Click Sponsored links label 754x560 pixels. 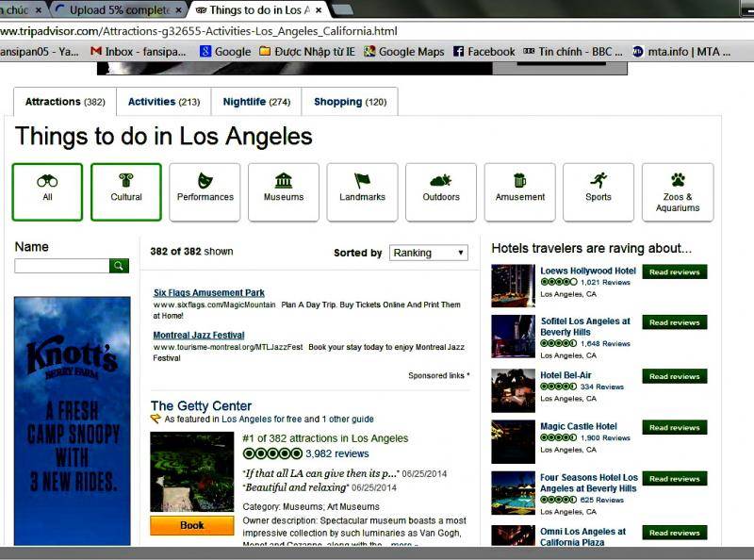tap(438, 375)
